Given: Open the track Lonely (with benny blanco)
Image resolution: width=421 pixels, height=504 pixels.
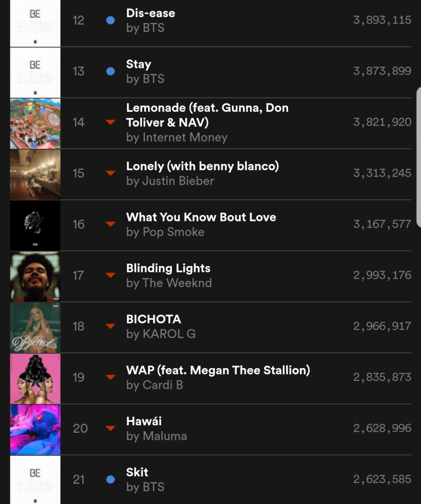Looking at the screenshot, I should point(202,166).
